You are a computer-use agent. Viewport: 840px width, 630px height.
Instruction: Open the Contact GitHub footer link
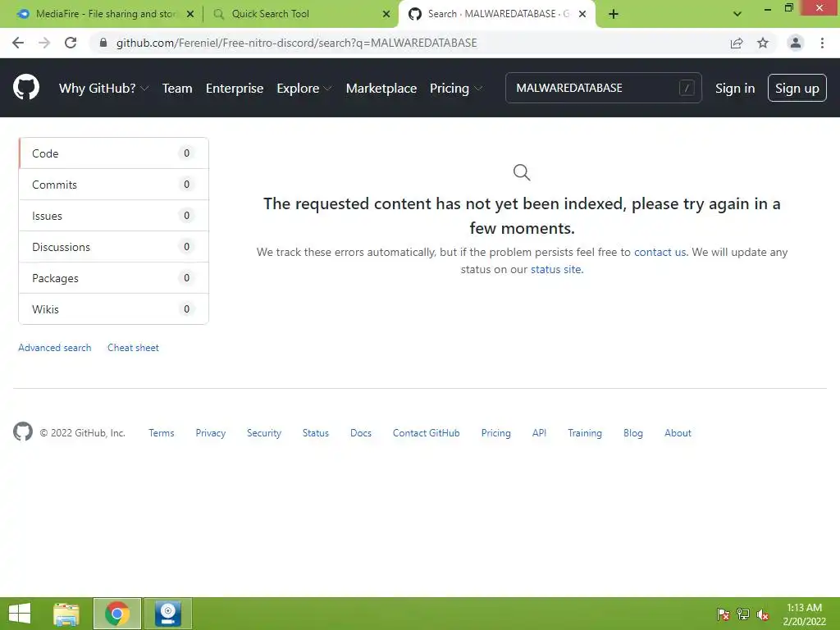(426, 433)
